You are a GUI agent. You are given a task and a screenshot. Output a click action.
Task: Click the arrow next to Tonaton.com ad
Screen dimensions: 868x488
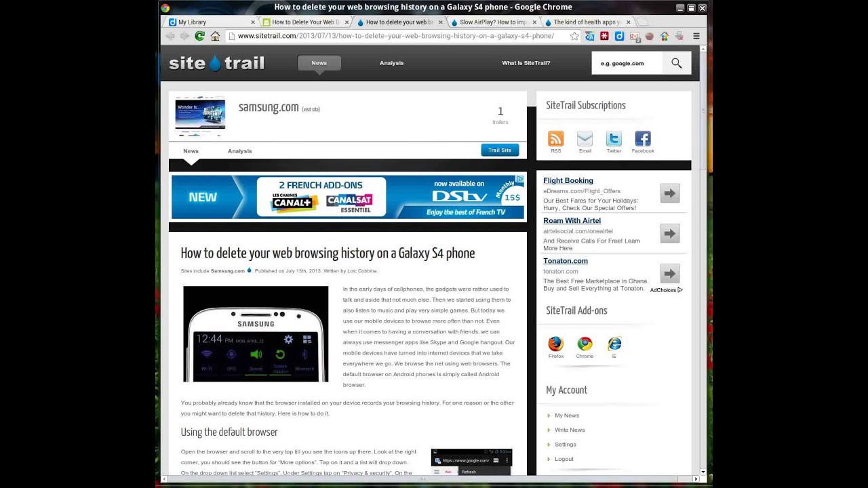pyautogui.click(x=670, y=274)
